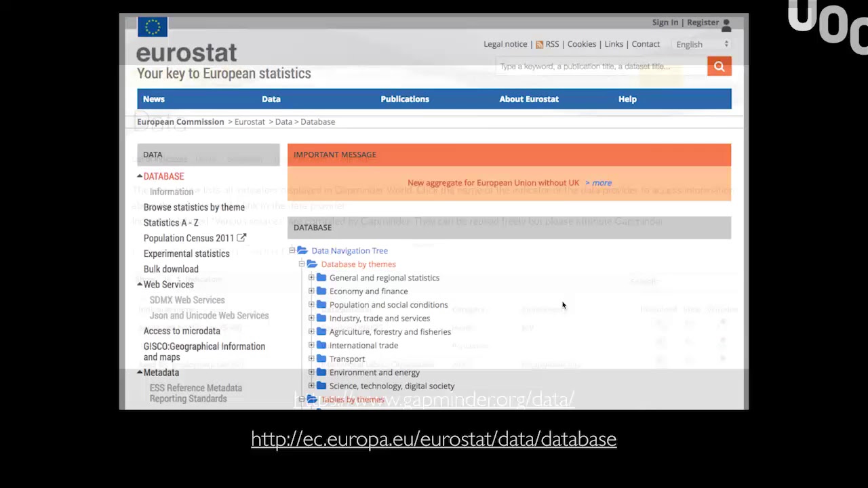Collapse the Data Navigation Tree node
Viewport: 868px width, 488px height.
(x=292, y=251)
